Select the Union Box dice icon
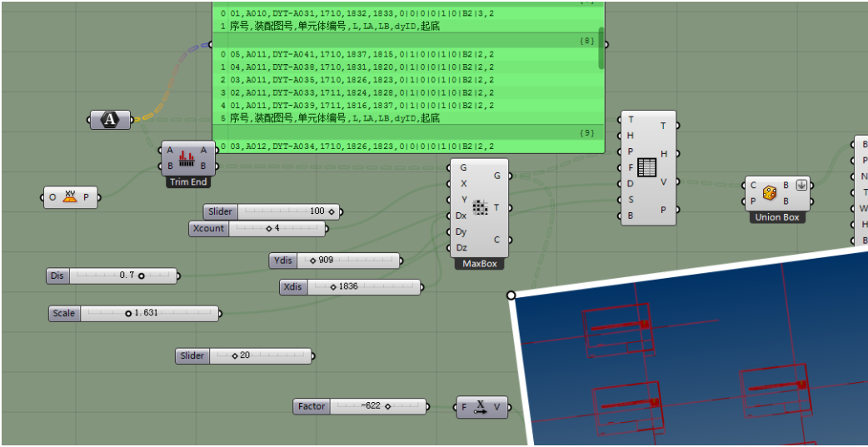Viewport: 868px width, 447px height. [x=770, y=193]
